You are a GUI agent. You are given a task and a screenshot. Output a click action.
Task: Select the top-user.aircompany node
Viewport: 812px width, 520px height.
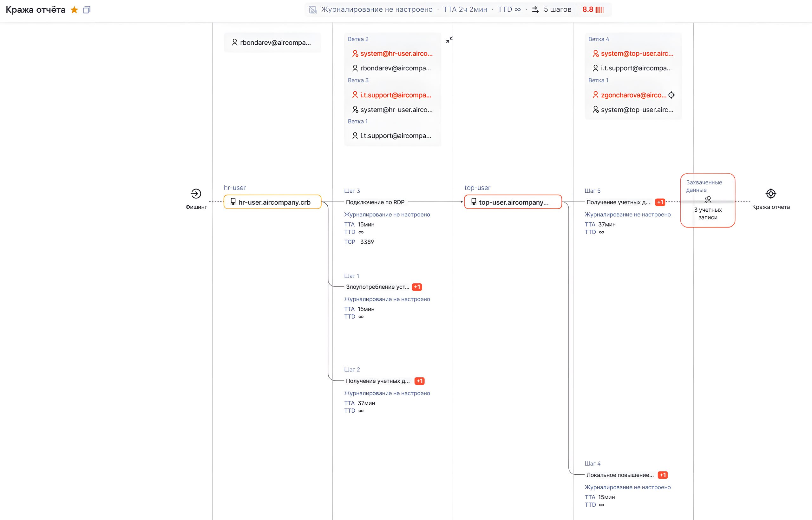click(513, 202)
